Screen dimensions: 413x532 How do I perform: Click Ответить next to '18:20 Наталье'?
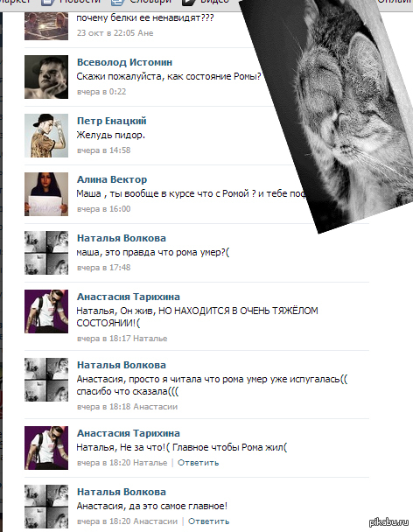pos(198,463)
